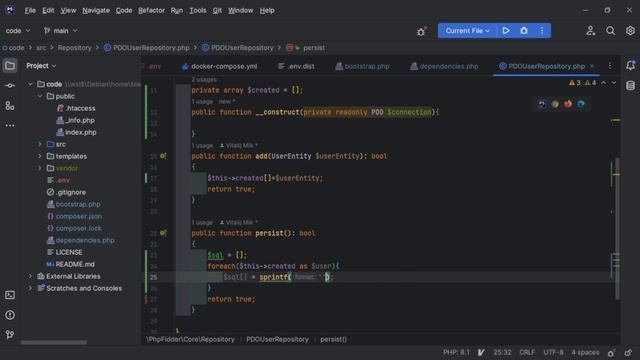
Task: Switch to .env.dist tab
Action: [x=296, y=66]
